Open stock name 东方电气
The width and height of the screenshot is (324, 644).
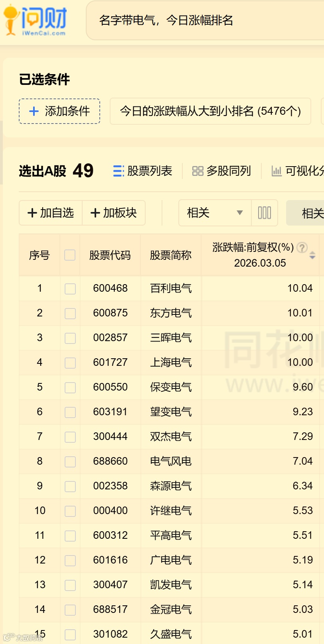click(171, 313)
